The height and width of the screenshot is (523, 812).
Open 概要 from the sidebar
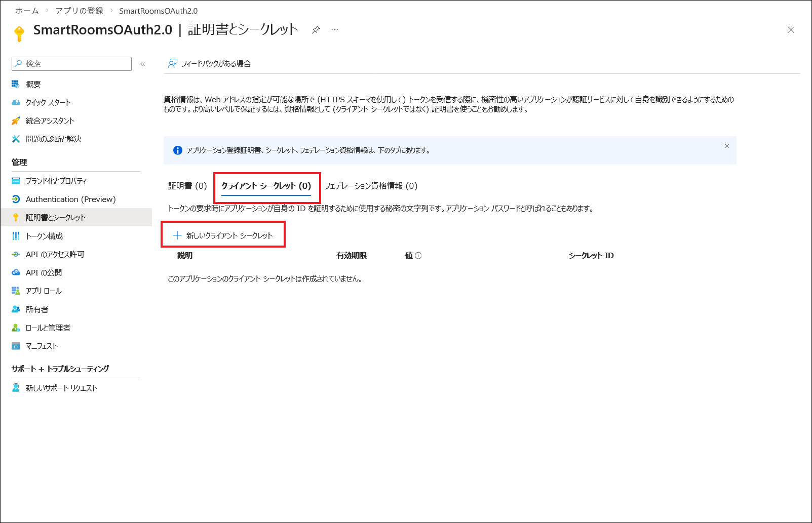(x=33, y=85)
